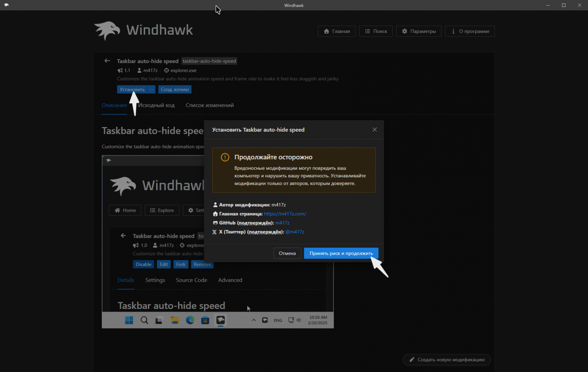
Task: Click Созд. копию fork button
Action: click(x=175, y=89)
